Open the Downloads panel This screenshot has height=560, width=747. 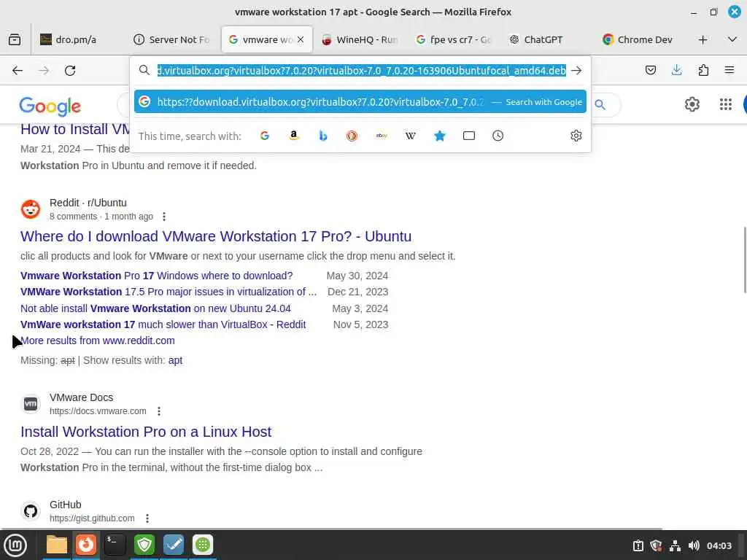point(676,71)
